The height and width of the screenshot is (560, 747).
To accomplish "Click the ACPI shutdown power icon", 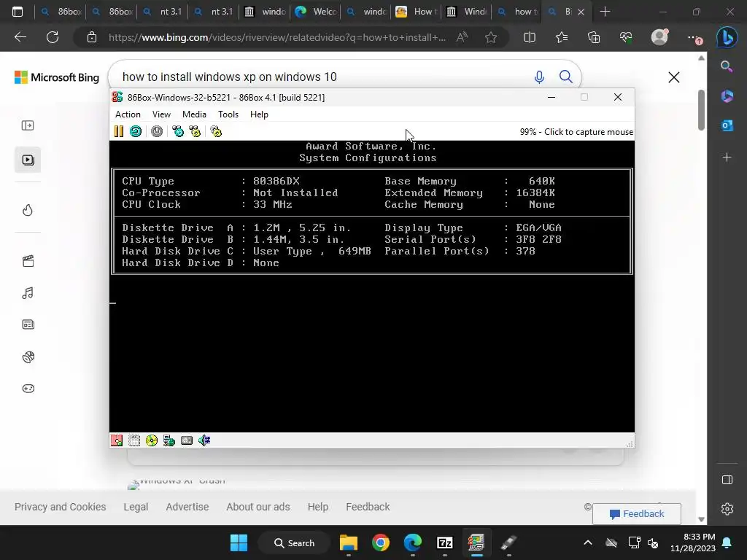I will [x=157, y=131].
